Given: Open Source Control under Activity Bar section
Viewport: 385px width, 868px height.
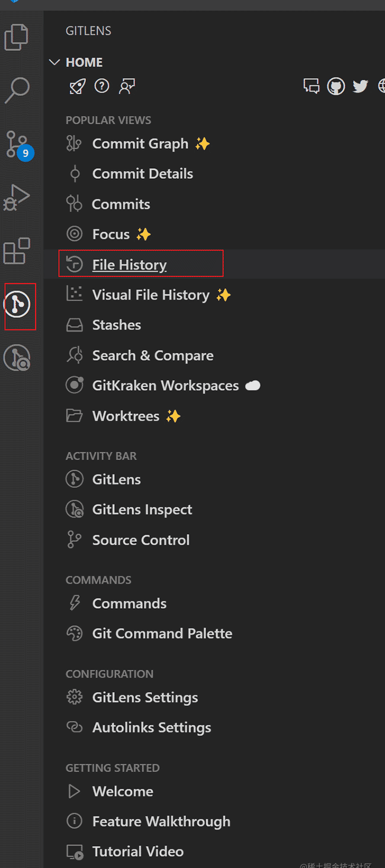Looking at the screenshot, I should tap(141, 540).
